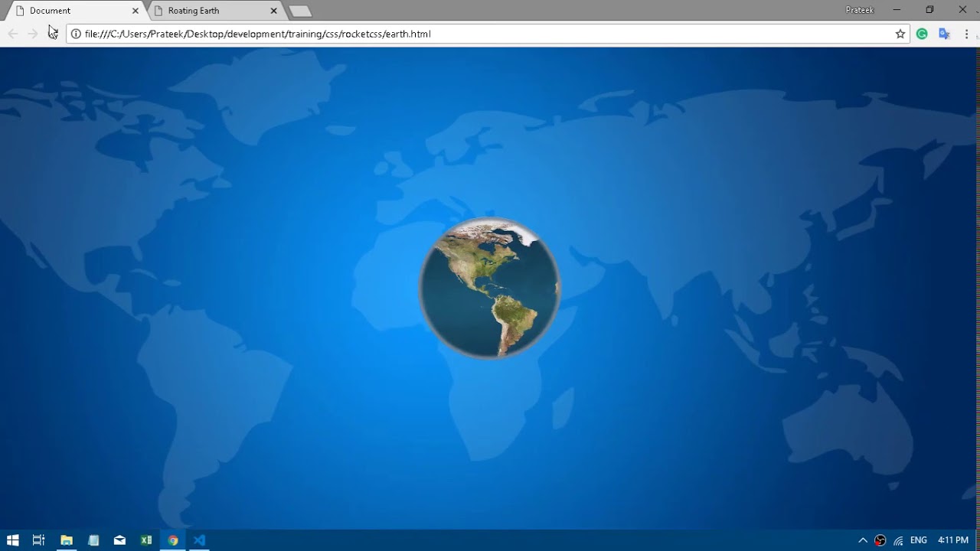Open a new browser tab
Viewport: 980px width, 551px height.
[x=300, y=11]
